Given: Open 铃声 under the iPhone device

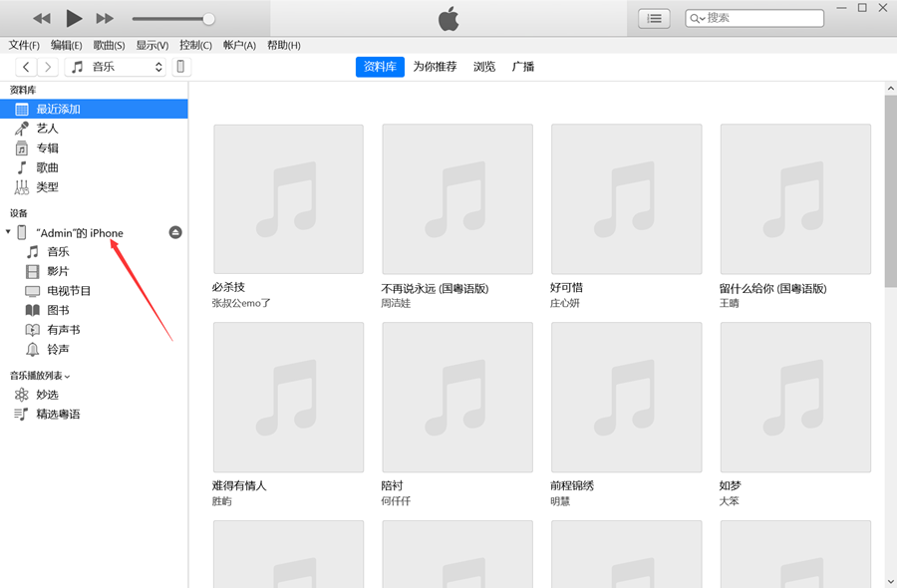Looking at the screenshot, I should (58, 349).
